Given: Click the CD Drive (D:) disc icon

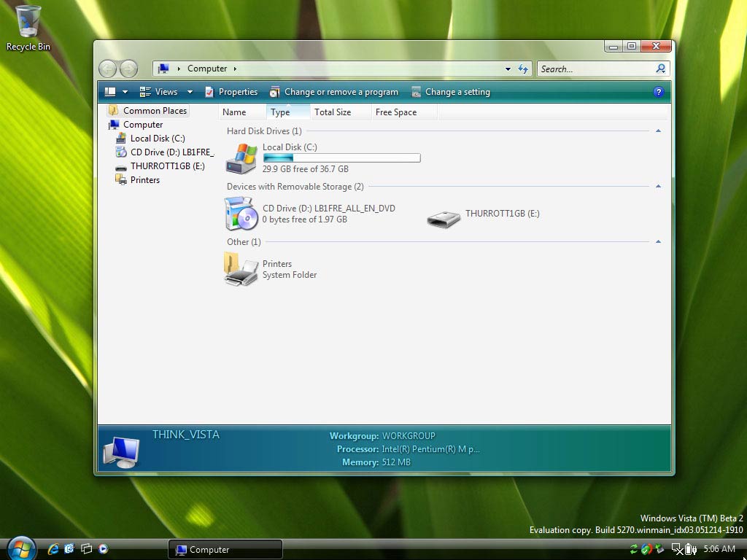Looking at the screenshot, I should click(241, 214).
